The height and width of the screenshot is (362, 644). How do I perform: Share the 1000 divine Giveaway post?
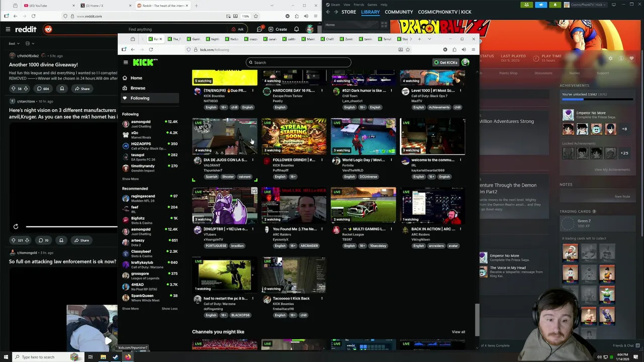[82, 88]
